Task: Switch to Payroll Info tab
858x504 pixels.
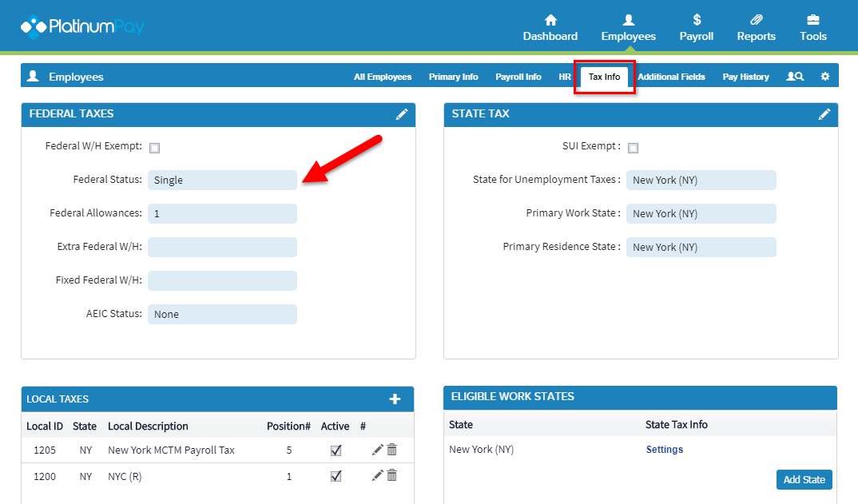Action: coord(518,77)
